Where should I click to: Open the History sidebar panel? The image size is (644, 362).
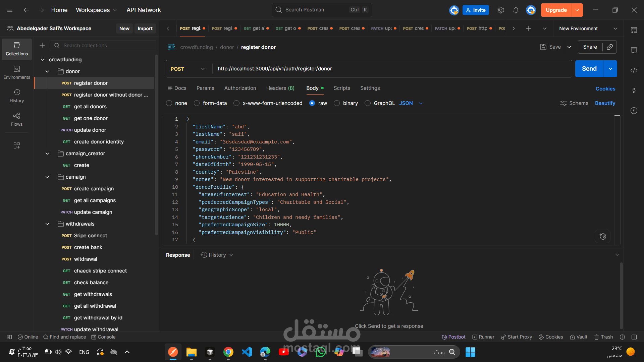coord(17,96)
